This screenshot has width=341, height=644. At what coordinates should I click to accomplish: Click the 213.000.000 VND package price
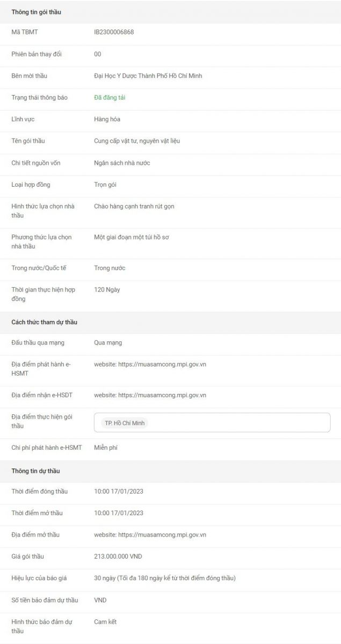coord(118,557)
